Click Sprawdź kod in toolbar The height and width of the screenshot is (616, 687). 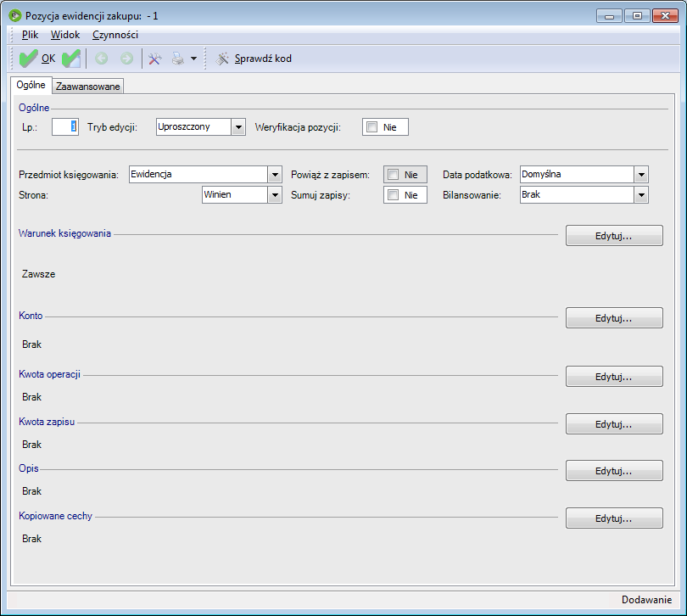[x=254, y=59]
